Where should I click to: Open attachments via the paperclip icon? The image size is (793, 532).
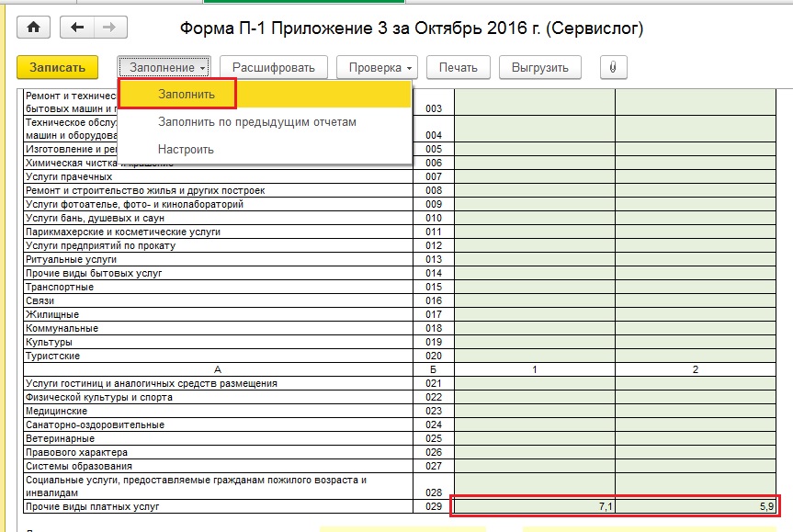(614, 67)
